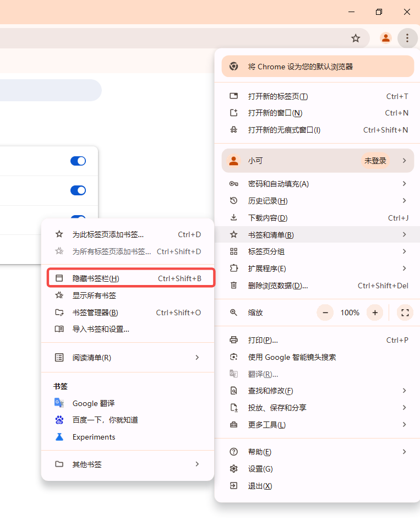Image resolution: width=420 pixels, height=526 pixels.
Task: Click the Chrome logo icon in default browser banner
Action: pyautogui.click(x=233, y=67)
